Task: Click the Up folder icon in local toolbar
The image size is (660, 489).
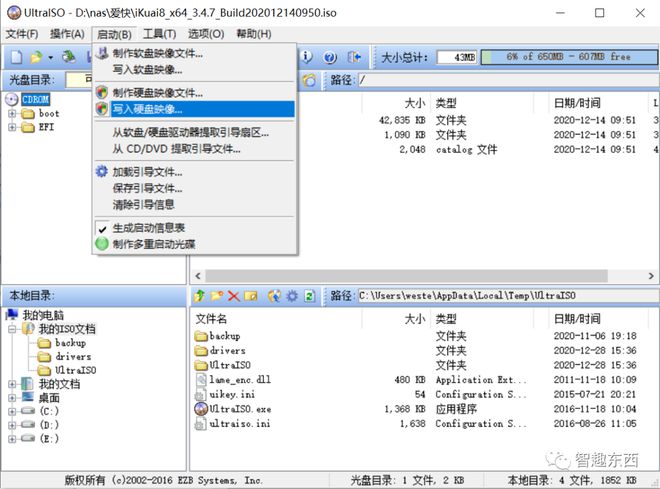Action: 199,296
